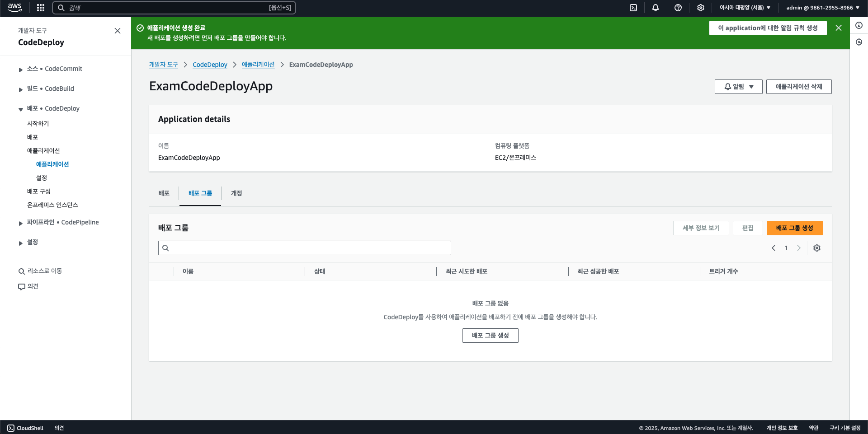Dismiss the green success banner
This screenshot has width=868, height=434.
tap(839, 28)
